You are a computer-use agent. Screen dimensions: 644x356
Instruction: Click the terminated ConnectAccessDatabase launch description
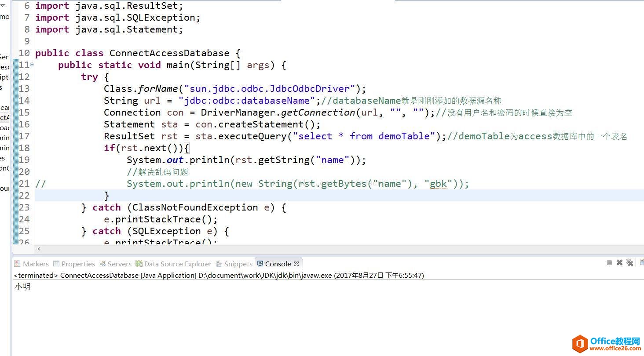pyautogui.click(x=219, y=276)
